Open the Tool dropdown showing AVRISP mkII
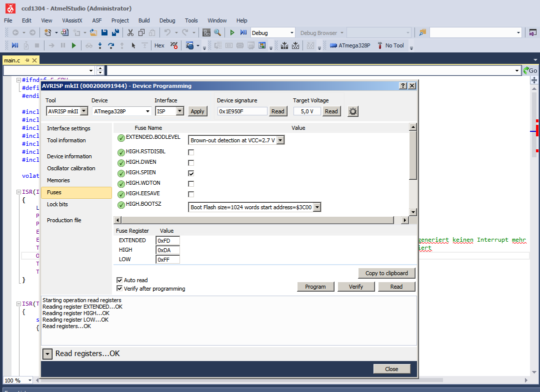The image size is (540, 392). point(67,111)
